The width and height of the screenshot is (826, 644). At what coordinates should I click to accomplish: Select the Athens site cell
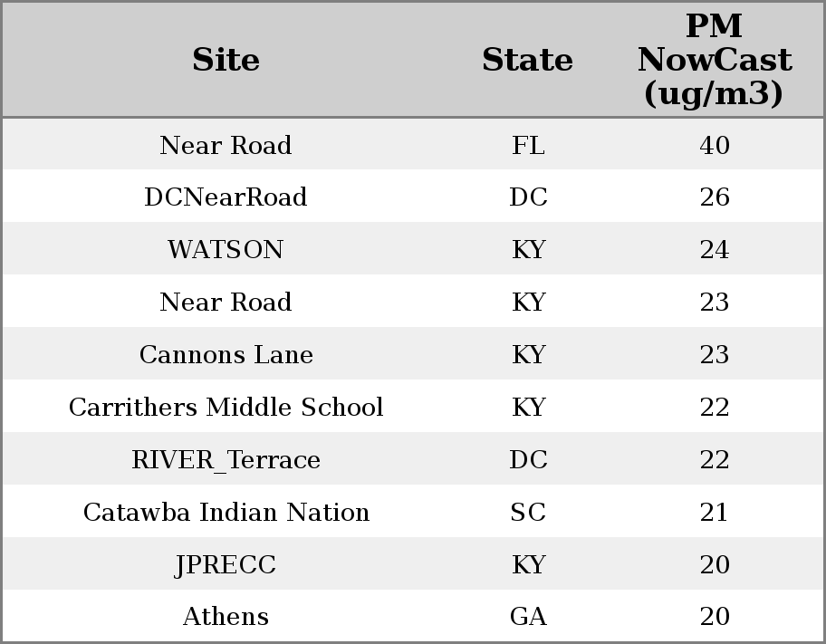tap(226, 616)
